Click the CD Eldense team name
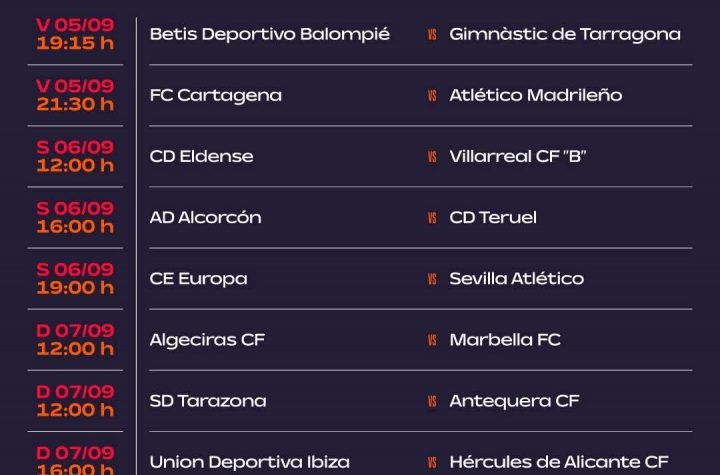This screenshot has width=720, height=475. tap(201, 156)
